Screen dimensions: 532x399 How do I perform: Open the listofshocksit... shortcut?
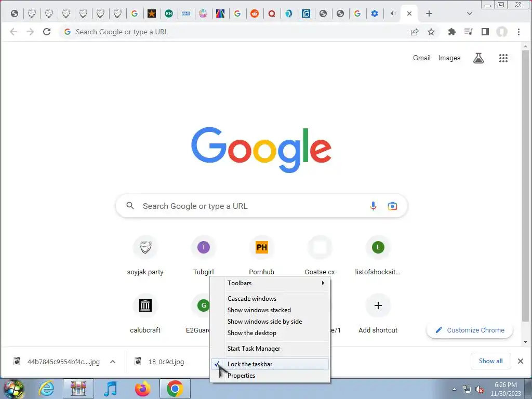[378, 256]
